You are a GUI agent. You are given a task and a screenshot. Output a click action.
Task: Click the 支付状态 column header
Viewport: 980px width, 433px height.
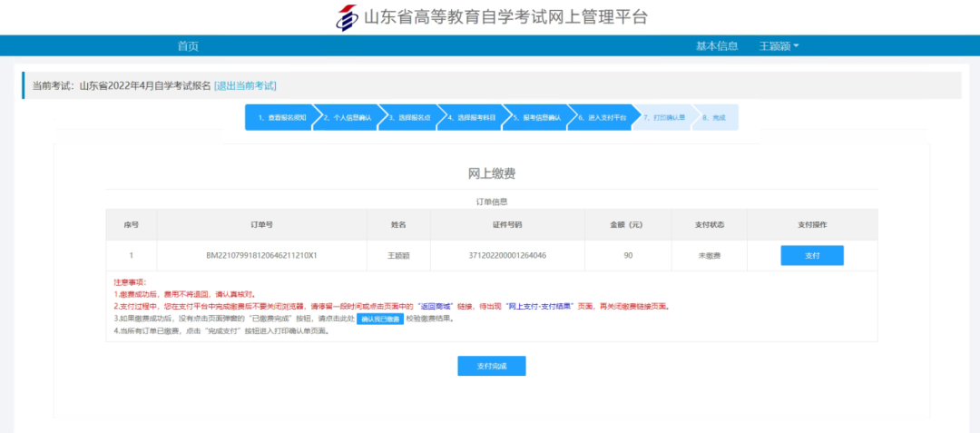709,225
